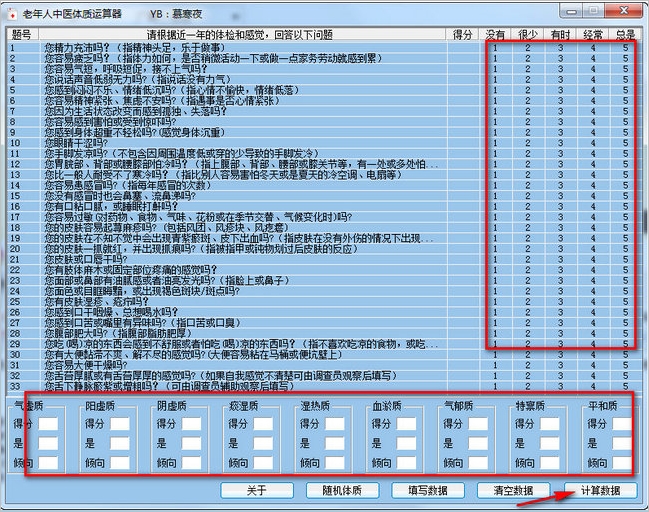Click the 血瘀质 是 field
Image resolution: width=649 pixels, height=512 pixels.
406,443
